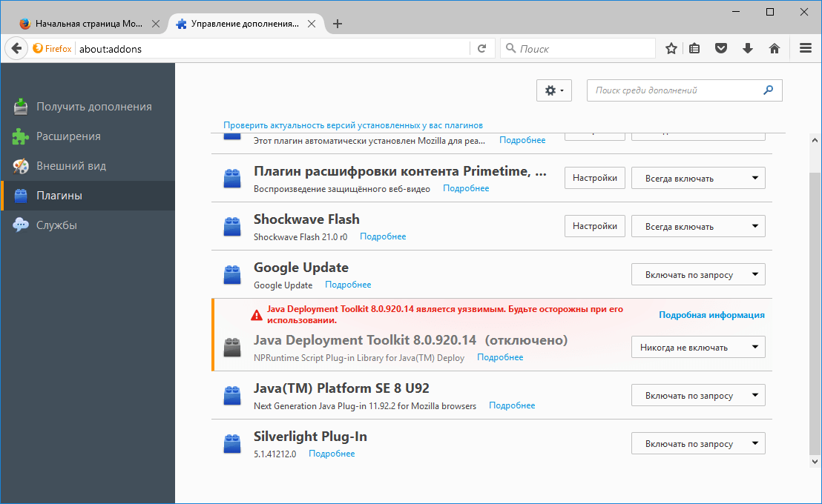Select the Расширения puzzle icon in sidebar

click(20, 136)
